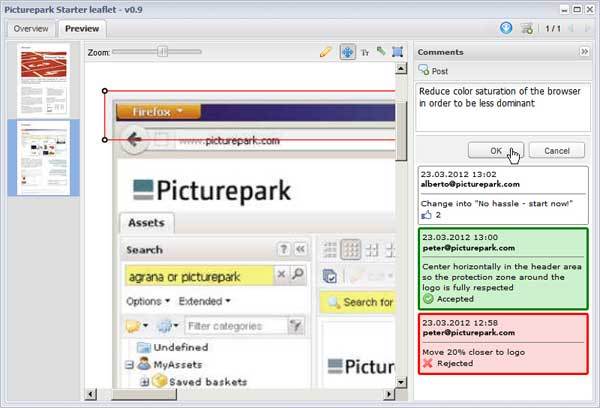Select the green accepted comment from 13:00
The image size is (600, 408).
coord(503,269)
